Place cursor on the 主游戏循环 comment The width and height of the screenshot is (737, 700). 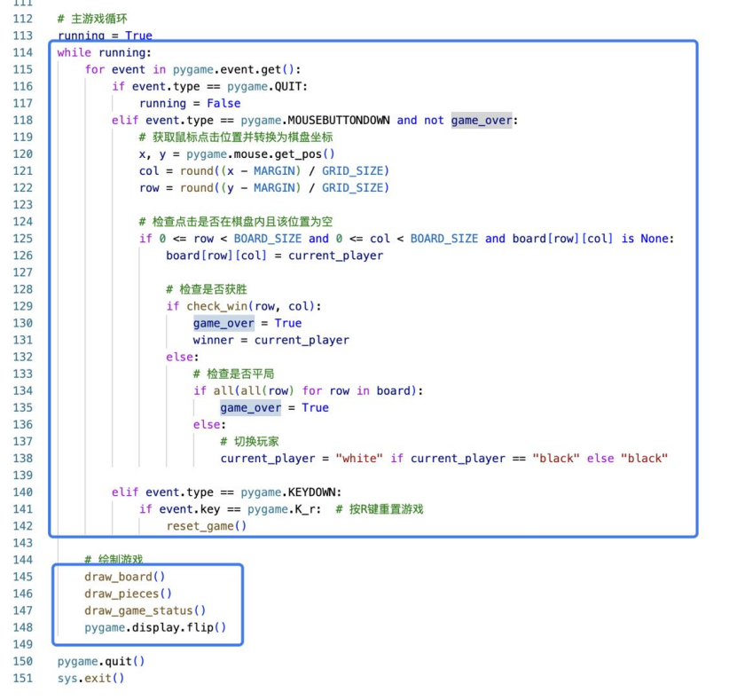pyautogui.click(x=92, y=19)
